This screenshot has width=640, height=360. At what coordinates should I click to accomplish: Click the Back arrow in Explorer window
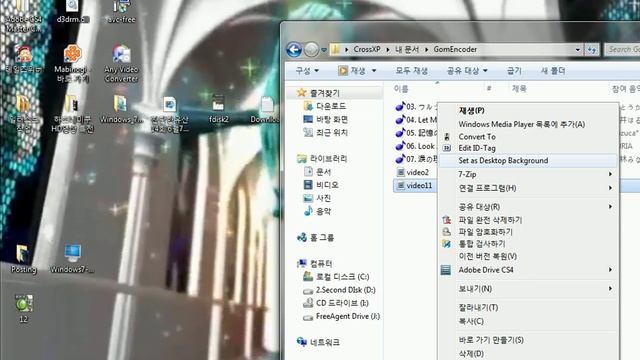pos(294,50)
